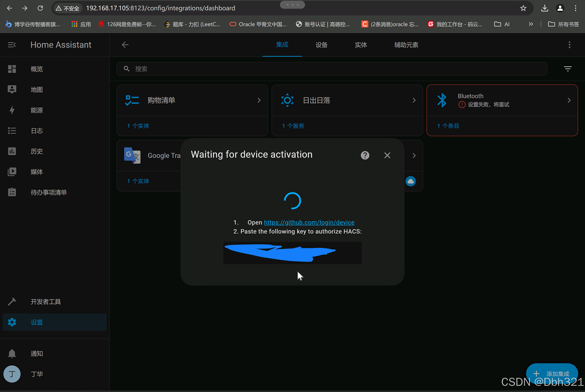Image resolution: width=585 pixels, height=392 pixels.
Task: Close the Waiting for device activation dialog
Action: tap(387, 155)
